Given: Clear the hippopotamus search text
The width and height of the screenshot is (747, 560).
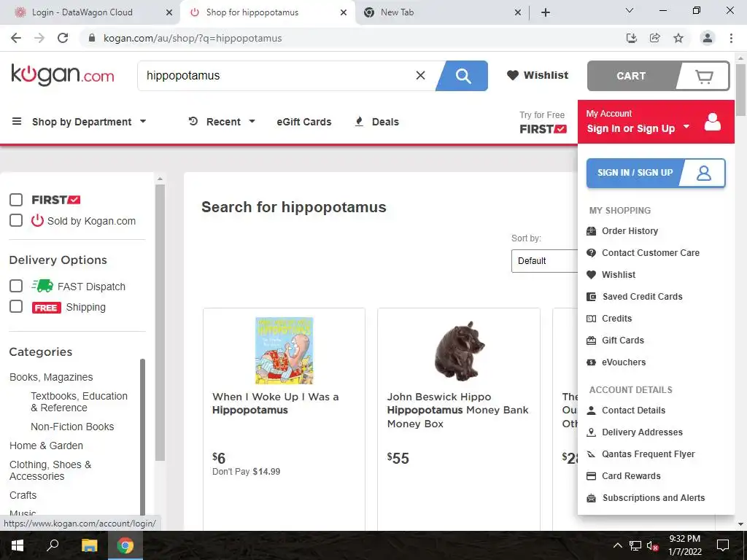Looking at the screenshot, I should (420, 75).
